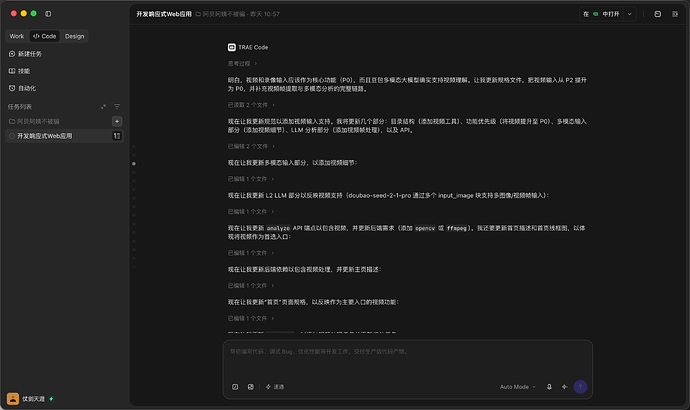
Task: Expand 已编辑 1 个文件 under backend dependencies line
Action: [251, 285]
